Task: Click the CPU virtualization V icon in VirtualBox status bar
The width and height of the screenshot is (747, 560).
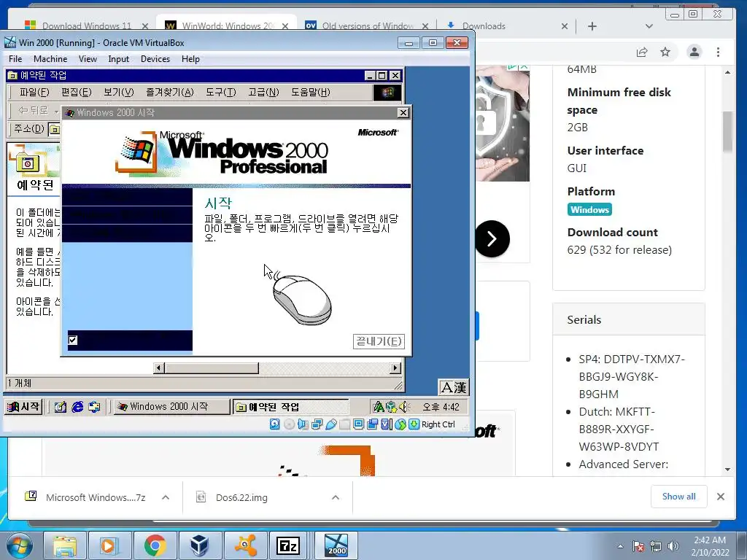Action: tap(386, 424)
